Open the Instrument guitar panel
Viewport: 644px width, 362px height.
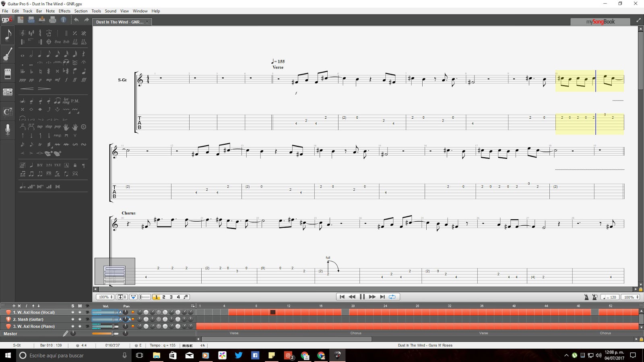pyautogui.click(x=8, y=54)
